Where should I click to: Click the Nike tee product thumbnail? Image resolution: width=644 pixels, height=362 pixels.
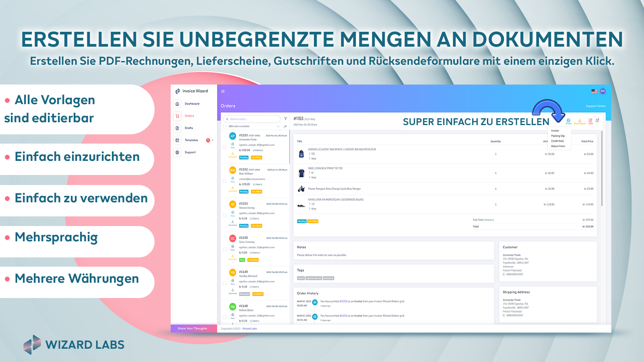pyautogui.click(x=301, y=173)
